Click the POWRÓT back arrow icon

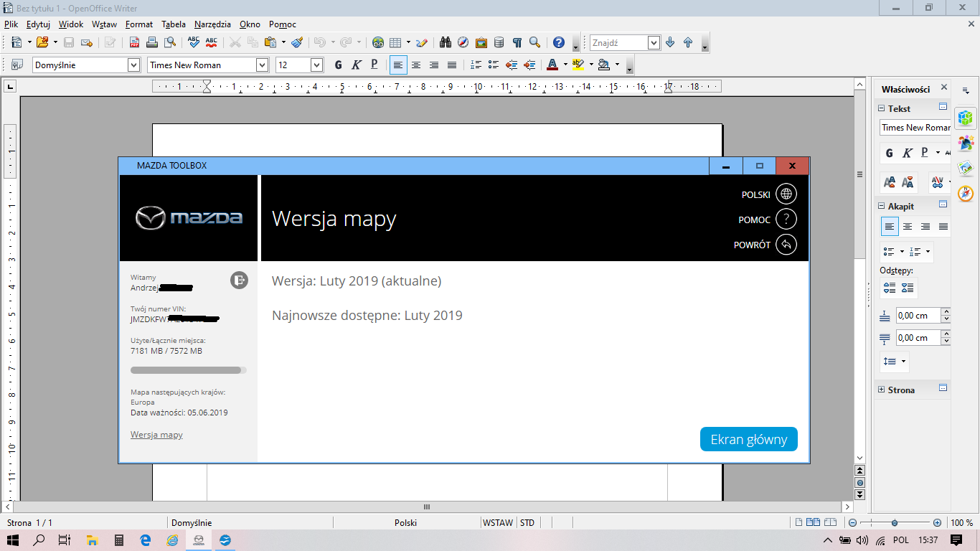point(786,245)
